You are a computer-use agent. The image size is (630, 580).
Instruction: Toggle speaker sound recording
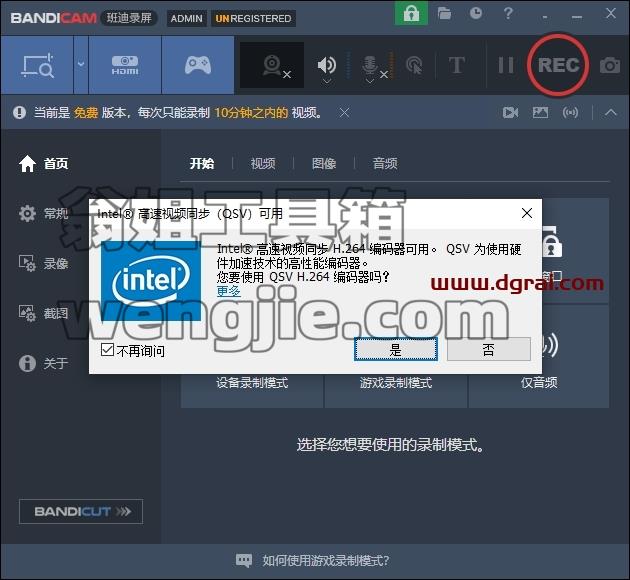(327, 64)
